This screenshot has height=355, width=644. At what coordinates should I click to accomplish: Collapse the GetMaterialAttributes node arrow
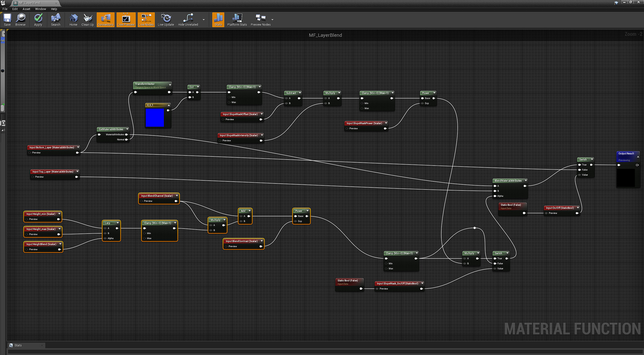coord(127,129)
